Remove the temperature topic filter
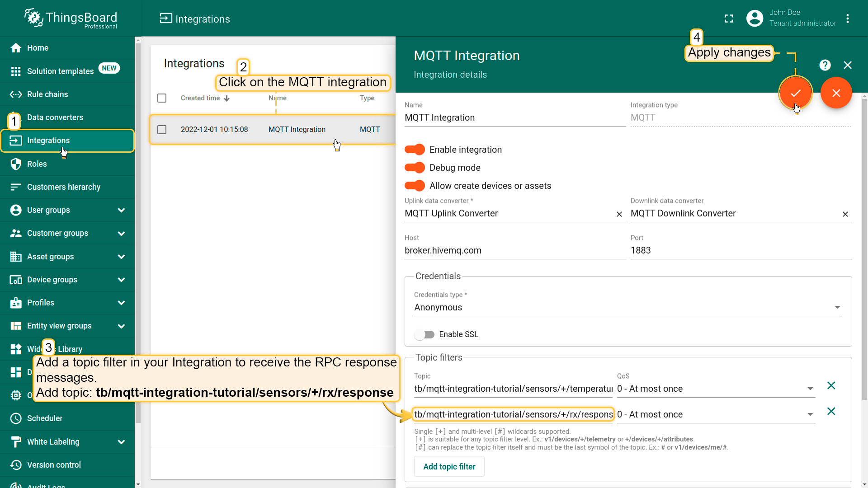868x488 pixels. coord(831,385)
